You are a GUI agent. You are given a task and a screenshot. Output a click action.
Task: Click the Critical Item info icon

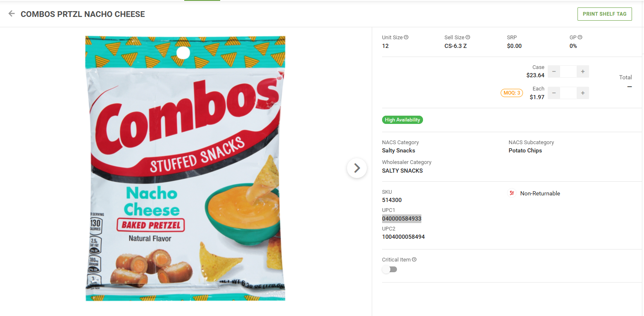tap(414, 259)
